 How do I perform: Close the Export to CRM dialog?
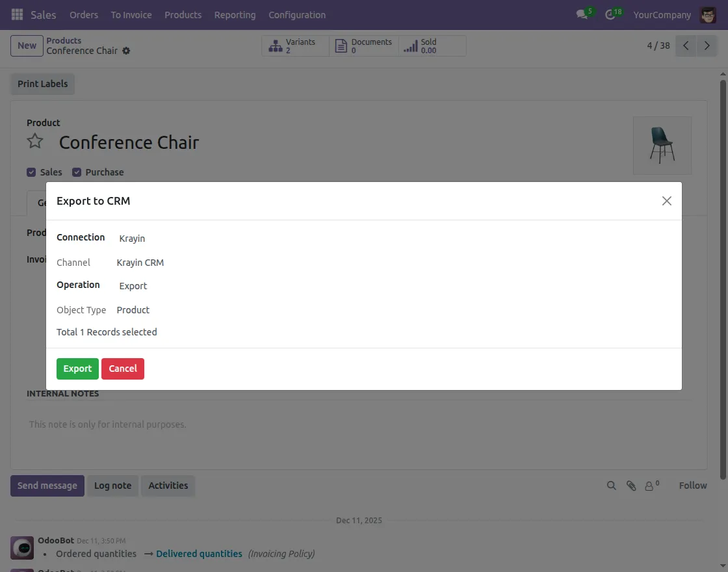pyautogui.click(x=667, y=201)
